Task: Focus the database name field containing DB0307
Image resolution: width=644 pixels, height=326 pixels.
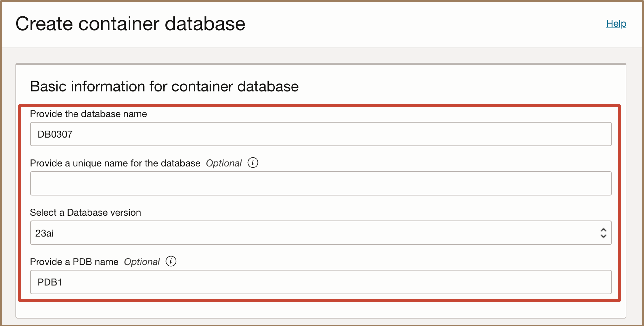Action: pyautogui.click(x=320, y=134)
